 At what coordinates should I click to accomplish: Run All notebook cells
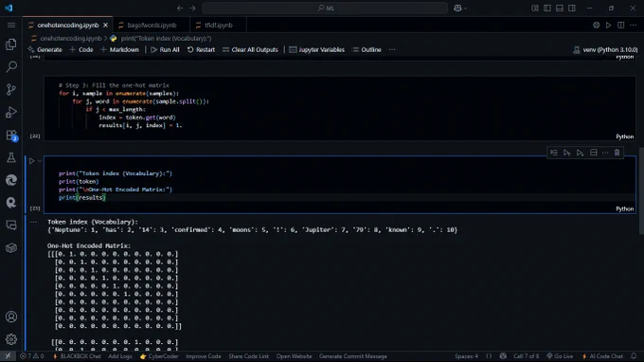click(x=165, y=49)
